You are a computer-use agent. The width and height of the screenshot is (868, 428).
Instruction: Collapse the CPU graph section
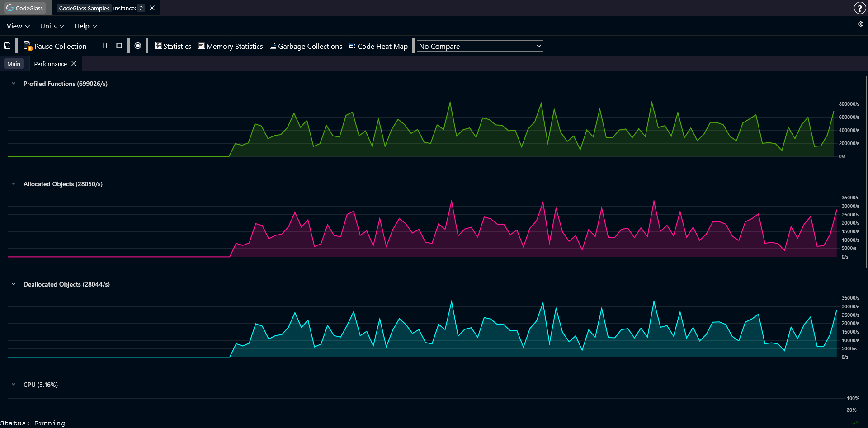[x=14, y=385]
